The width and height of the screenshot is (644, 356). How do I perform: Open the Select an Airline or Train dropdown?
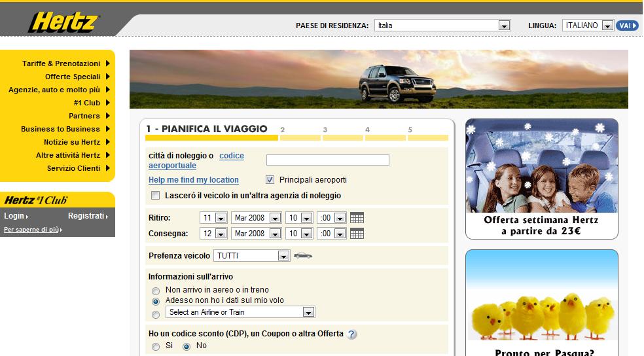[x=240, y=312]
